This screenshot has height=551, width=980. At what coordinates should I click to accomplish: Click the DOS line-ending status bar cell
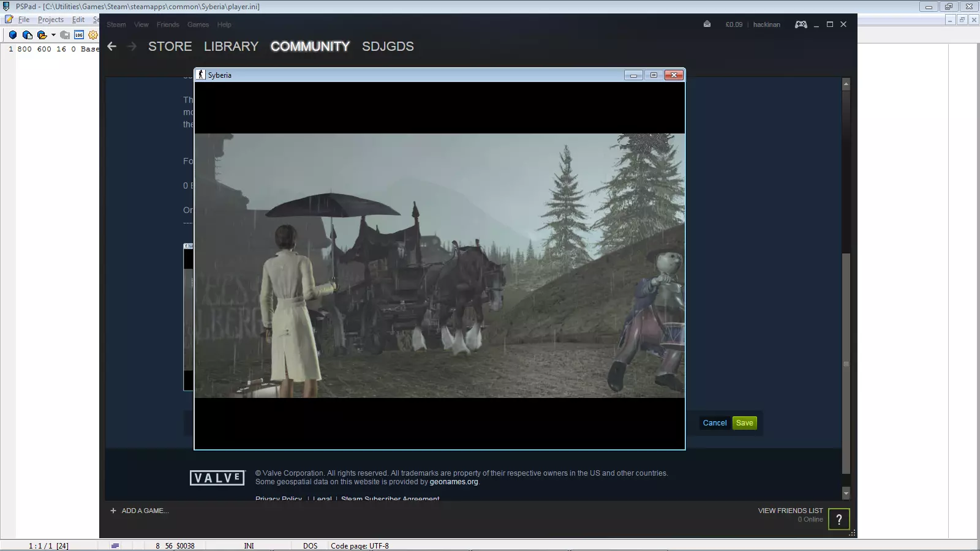310,545
